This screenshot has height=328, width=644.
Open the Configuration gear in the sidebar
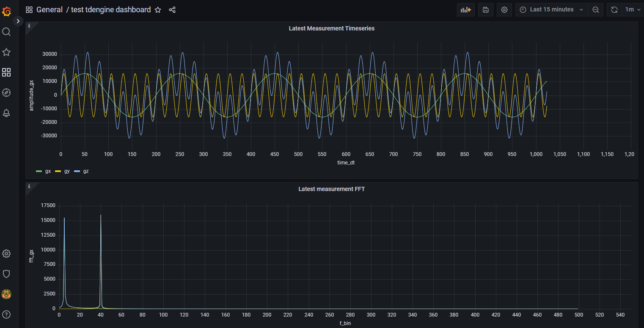point(6,254)
